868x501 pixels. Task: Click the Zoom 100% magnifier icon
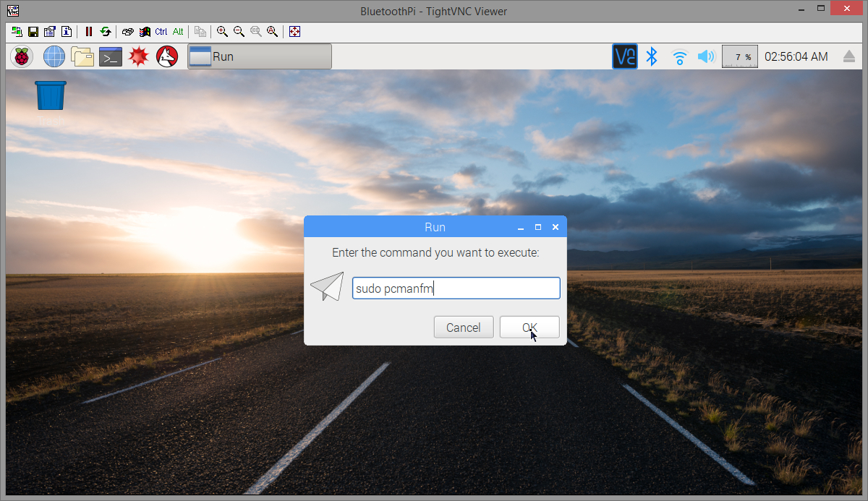256,32
